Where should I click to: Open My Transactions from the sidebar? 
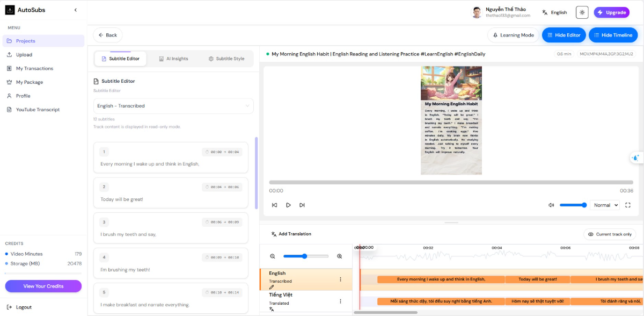[34, 68]
